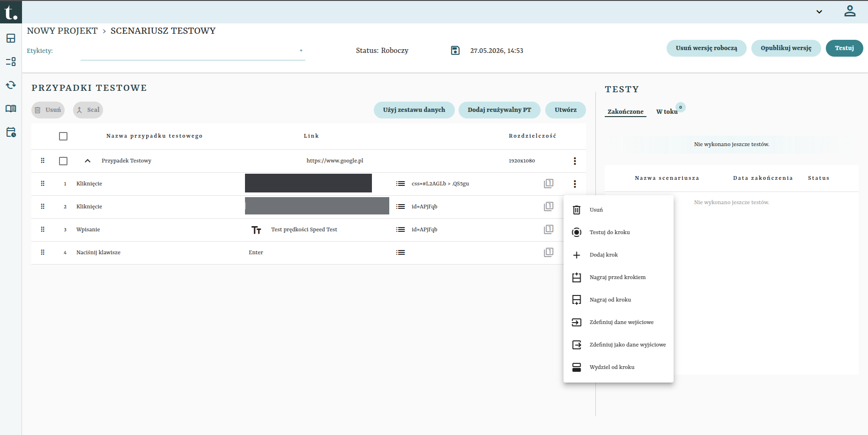Click the Etykiety labels input field
868x435 pixels.
point(193,52)
